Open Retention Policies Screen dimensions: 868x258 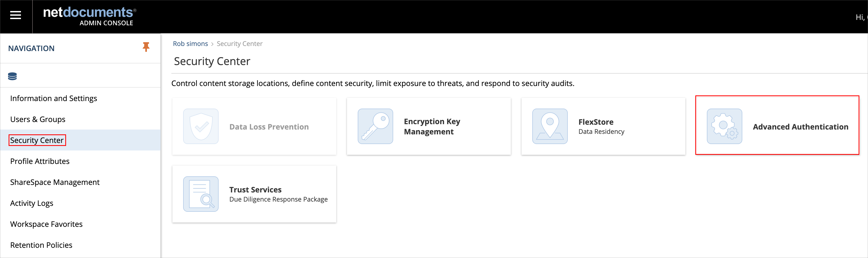click(41, 245)
